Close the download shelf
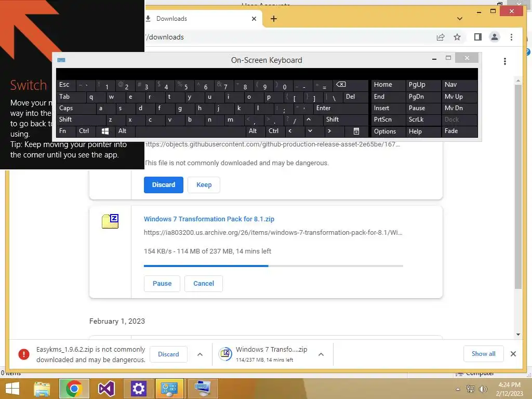Image resolution: width=532 pixels, height=399 pixels. click(513, 354)
